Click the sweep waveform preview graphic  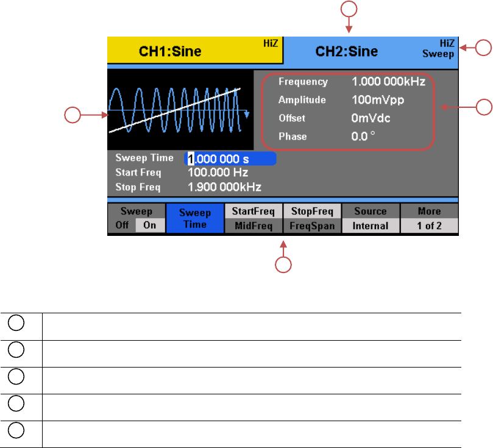[x=180, y=110]
